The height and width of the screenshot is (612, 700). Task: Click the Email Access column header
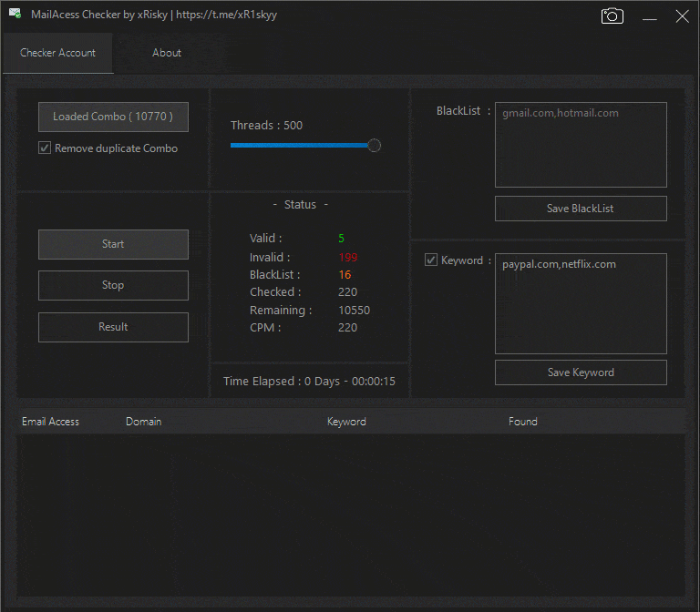point(51,422)
